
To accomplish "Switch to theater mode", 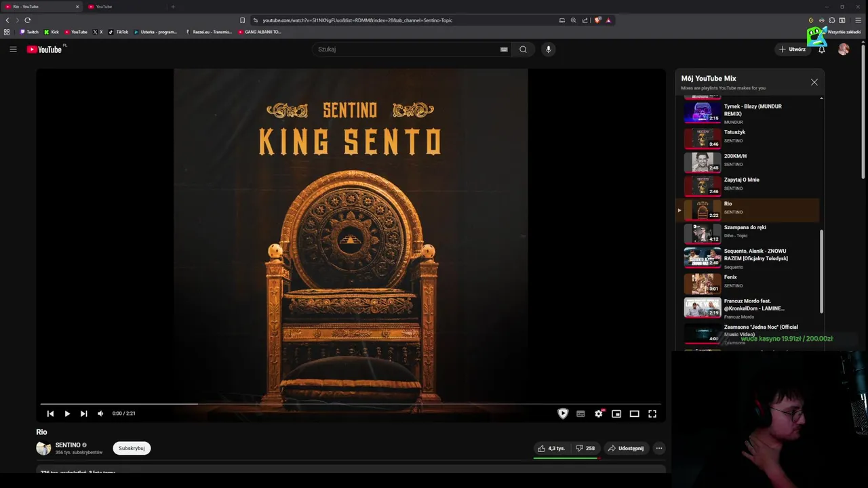I will [634, 413].
